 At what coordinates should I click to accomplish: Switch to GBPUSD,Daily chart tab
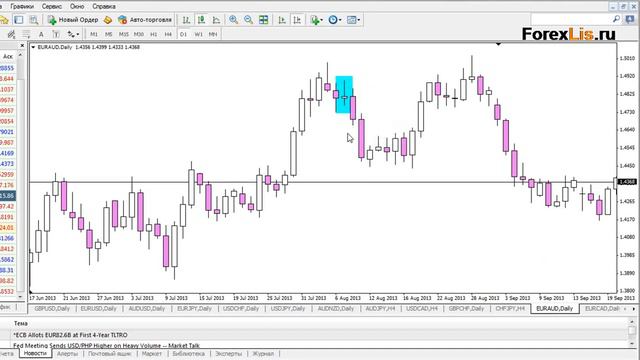coord(52,309)
